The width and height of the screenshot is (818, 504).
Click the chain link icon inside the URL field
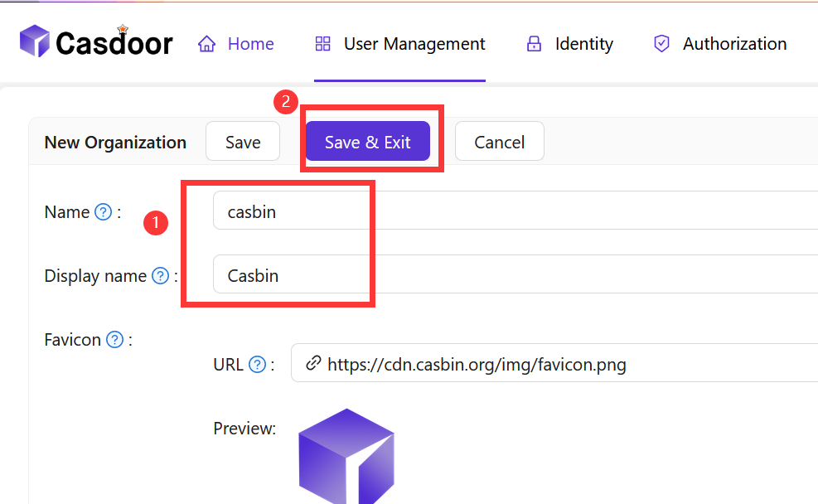pyautogui.click(x=312, y=364)
